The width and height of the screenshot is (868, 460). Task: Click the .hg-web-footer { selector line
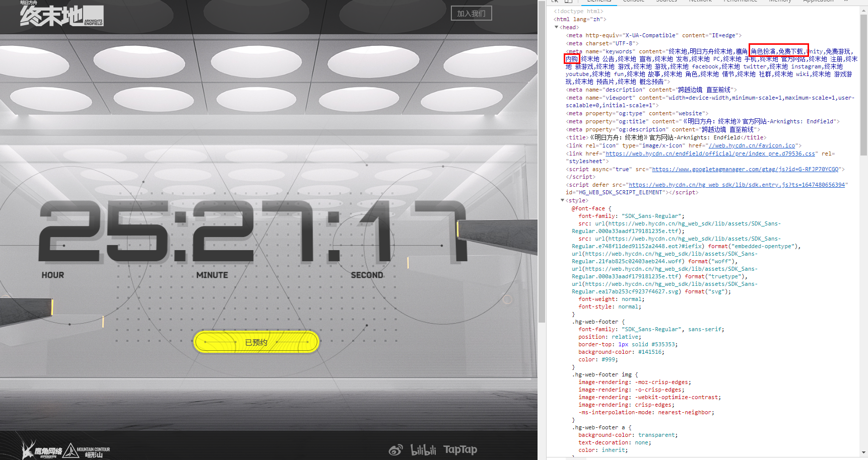[598, 322]
